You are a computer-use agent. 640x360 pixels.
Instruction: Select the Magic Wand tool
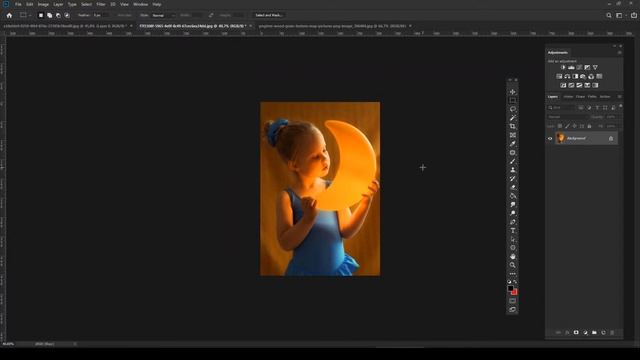click(x=513, y=118)
